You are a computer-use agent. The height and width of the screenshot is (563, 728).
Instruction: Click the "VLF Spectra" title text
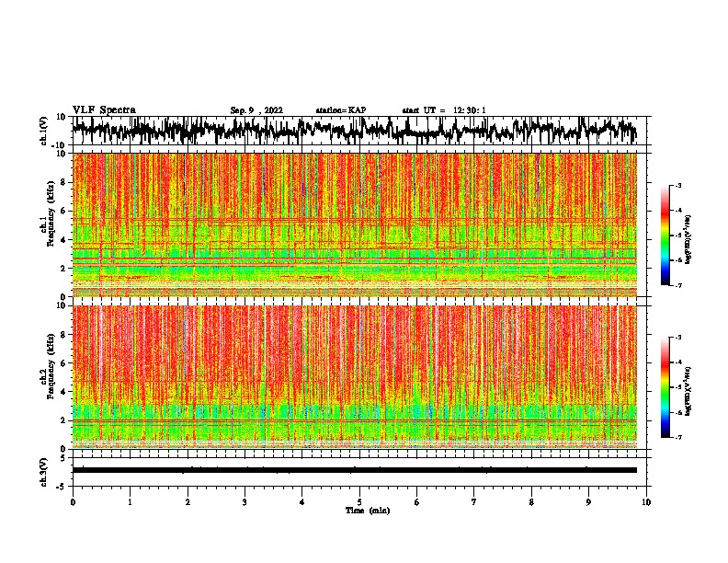point(104,110)
